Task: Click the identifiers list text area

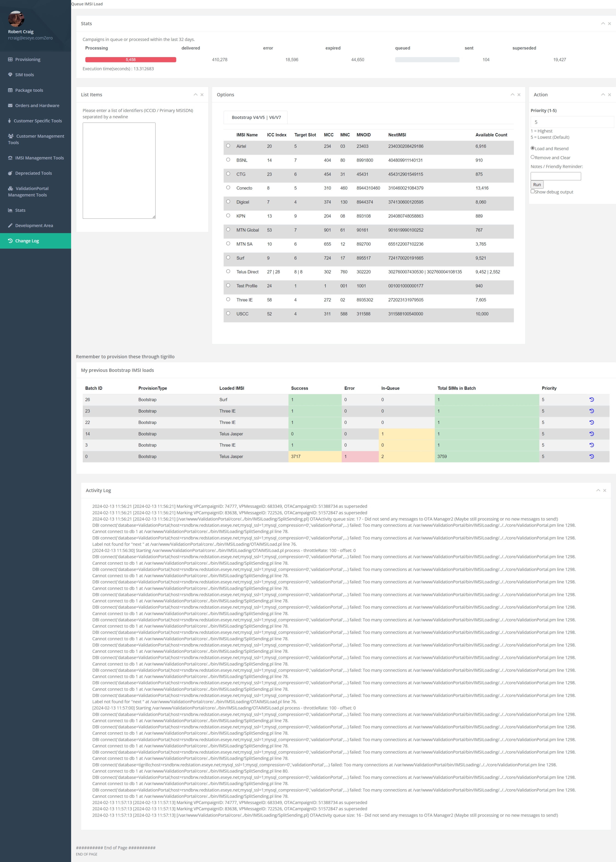Action: [119, 170]
